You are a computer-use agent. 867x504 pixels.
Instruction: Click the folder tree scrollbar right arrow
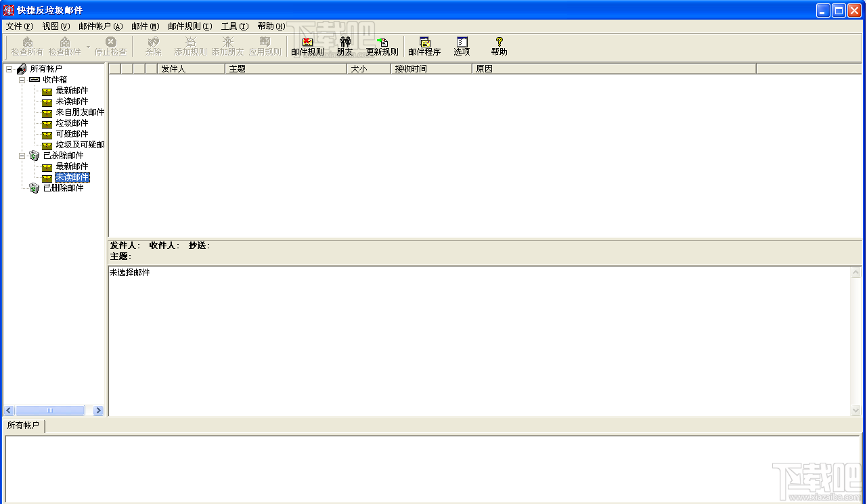tap(98, 411)
